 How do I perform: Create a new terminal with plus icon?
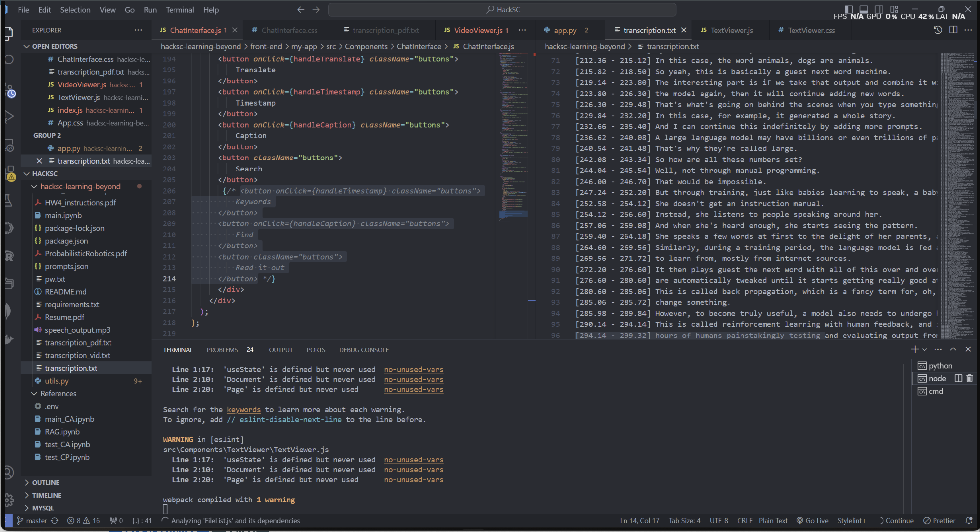915,349
